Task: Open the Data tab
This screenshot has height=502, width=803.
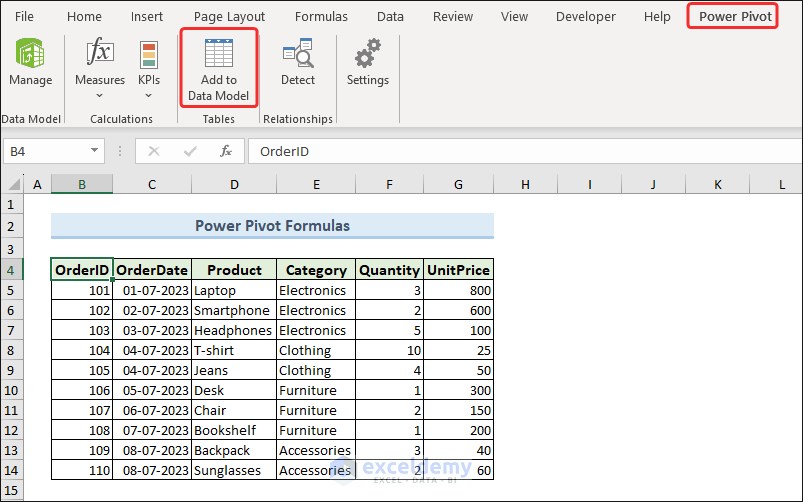Action: click(390, 17)
